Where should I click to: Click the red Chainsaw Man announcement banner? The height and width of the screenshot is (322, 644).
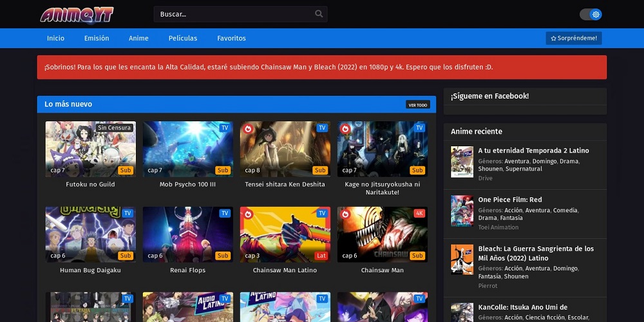pyautogui.click(x=321, y=68)
